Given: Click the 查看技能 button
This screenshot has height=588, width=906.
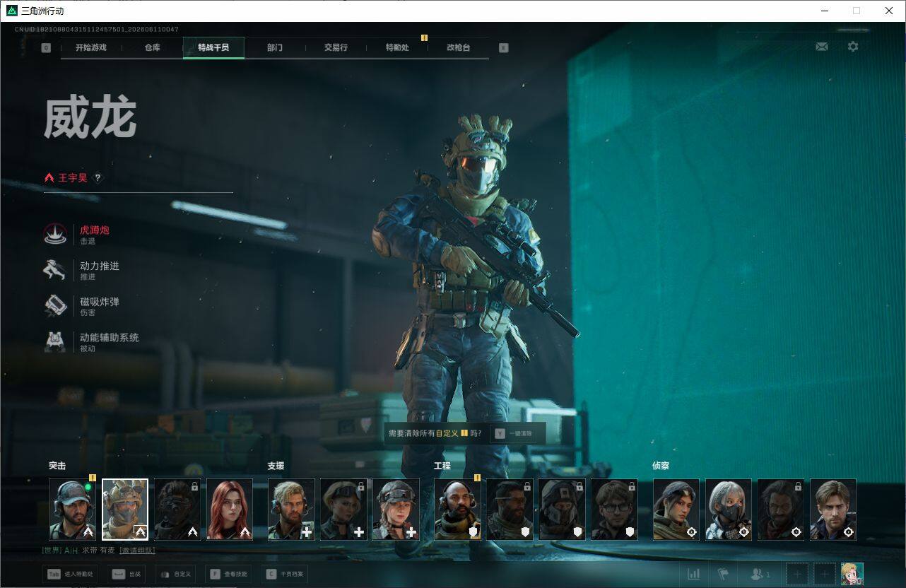Looking at the screenshot, I should click(228, 574).
